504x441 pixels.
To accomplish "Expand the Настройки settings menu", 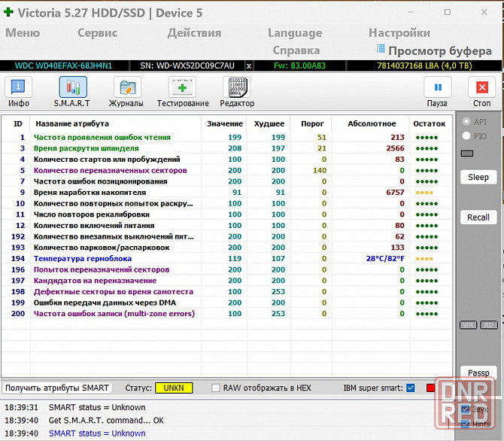I will 399,32.
